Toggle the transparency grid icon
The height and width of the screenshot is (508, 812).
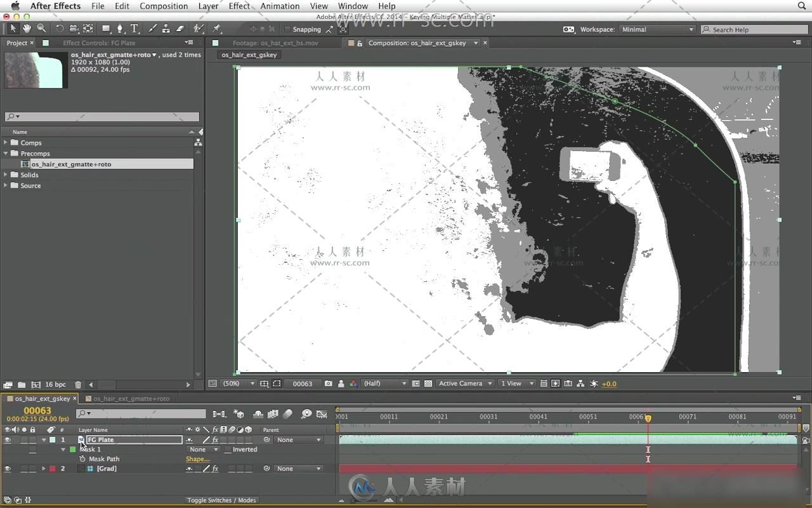tap(428, 384)
